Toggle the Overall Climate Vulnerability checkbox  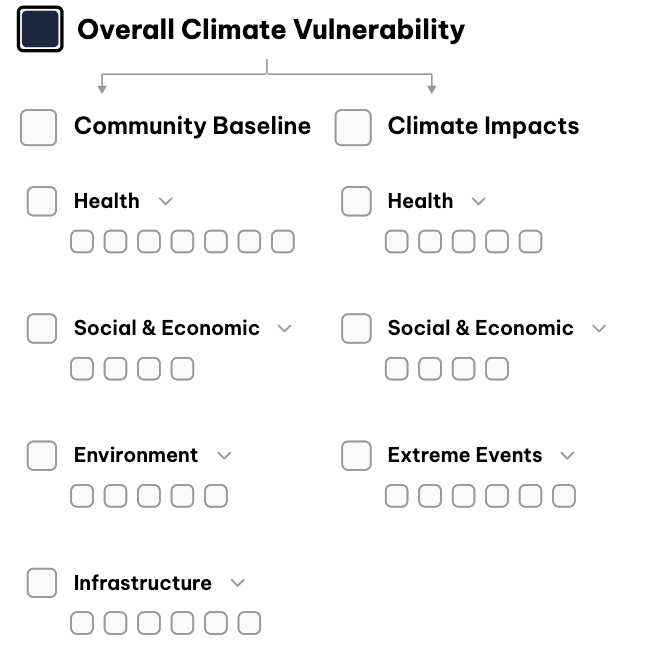click(x=40, y=30)
